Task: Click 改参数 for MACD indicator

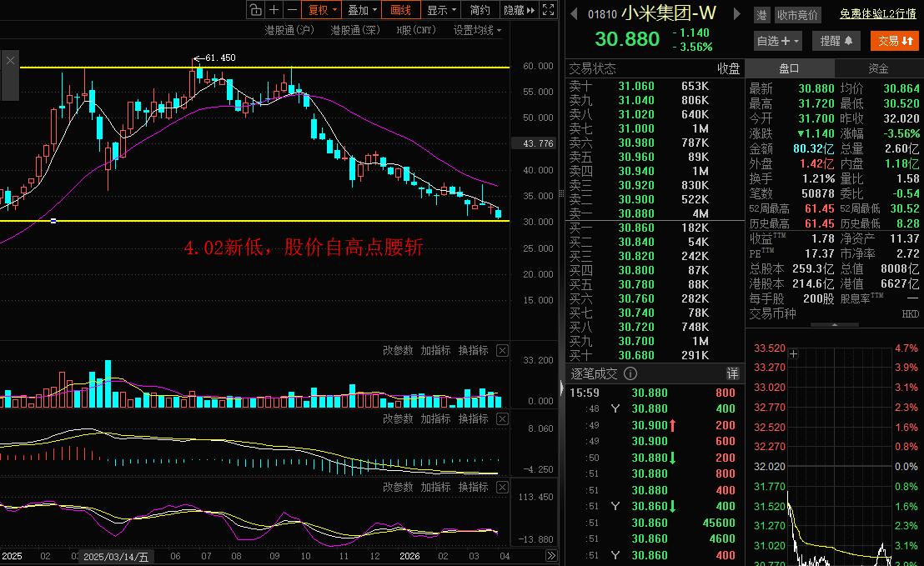Action: coord(398,418)
